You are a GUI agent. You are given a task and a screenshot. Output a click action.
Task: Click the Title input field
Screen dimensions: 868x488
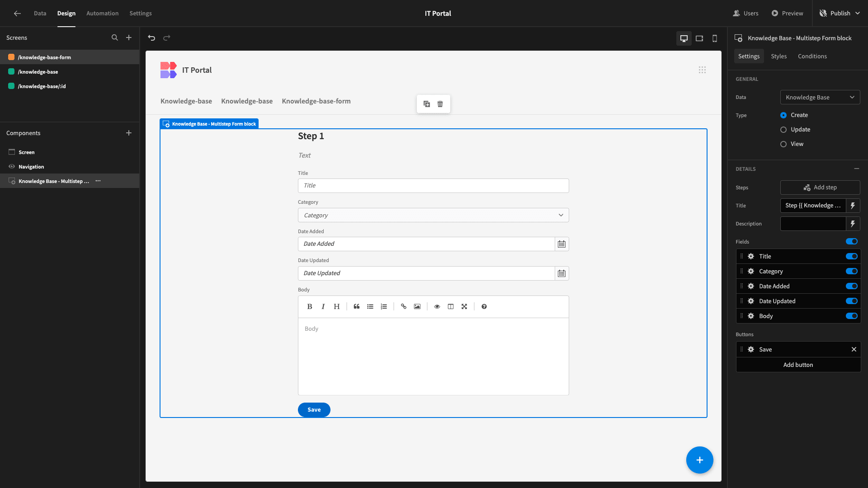pos(433,186)
